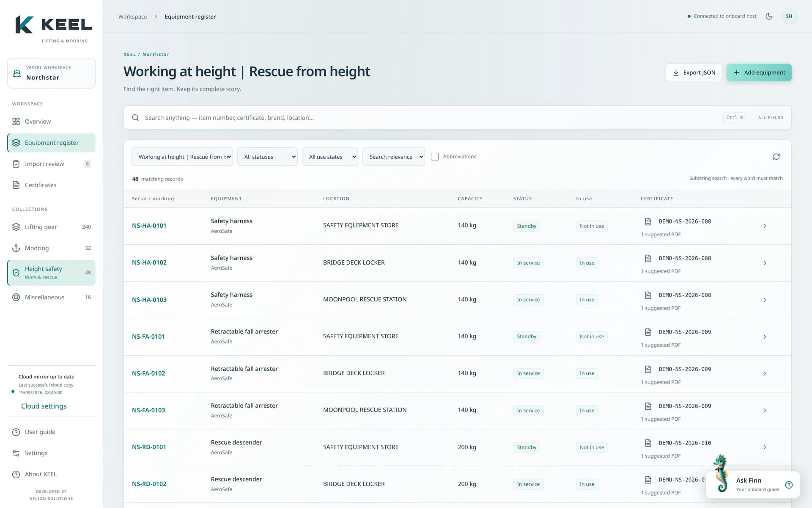Open the All use states dropdown
Viewport: 812px width, 508px height.
(330, 157)
